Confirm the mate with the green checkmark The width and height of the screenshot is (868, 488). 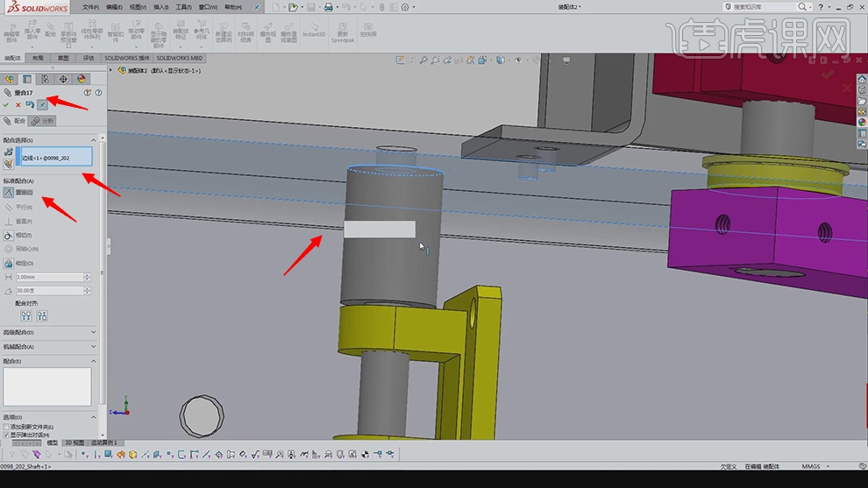7,104
